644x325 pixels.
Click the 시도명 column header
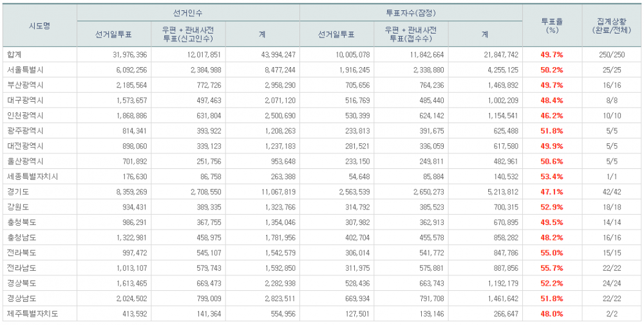pyautogui.click(x=39, y=25)
